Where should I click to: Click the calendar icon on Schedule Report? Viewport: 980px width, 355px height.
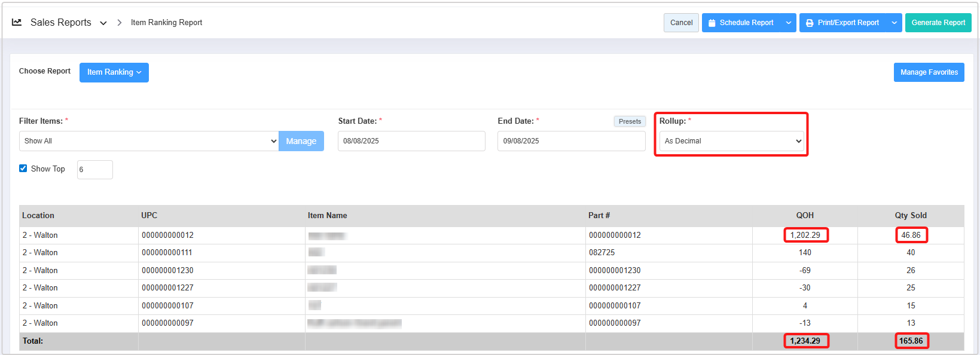coord(712,23)
